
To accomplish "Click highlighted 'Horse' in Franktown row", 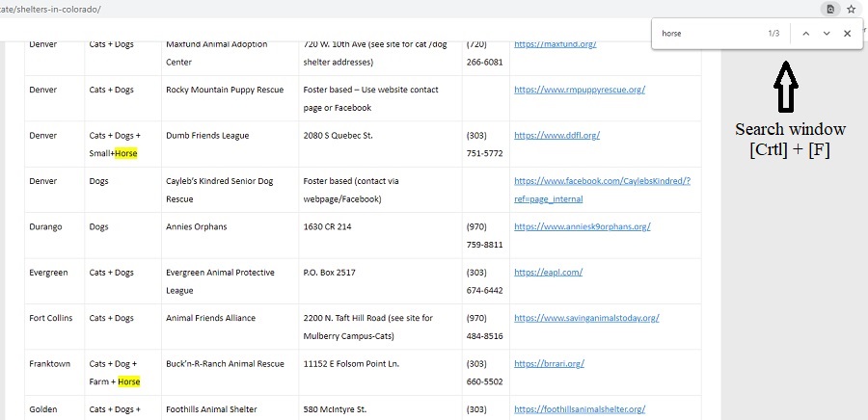I will click(x=129, y=381).
